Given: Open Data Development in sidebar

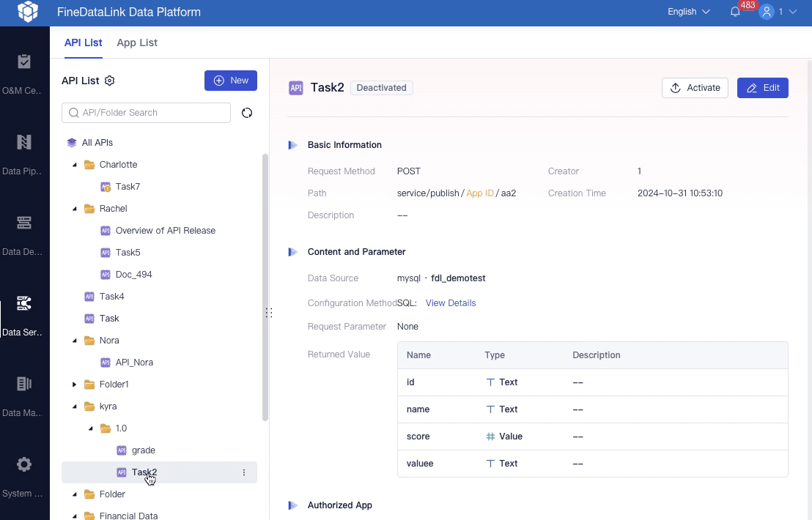Looking at the screenshot, I should pyautogui.click(x=24, y=235).
